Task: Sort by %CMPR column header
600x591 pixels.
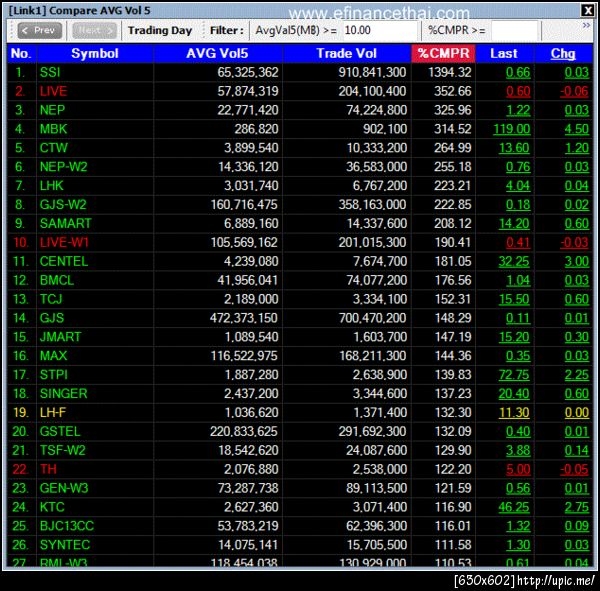Action: pyautogui.click(x=443, y=54)
